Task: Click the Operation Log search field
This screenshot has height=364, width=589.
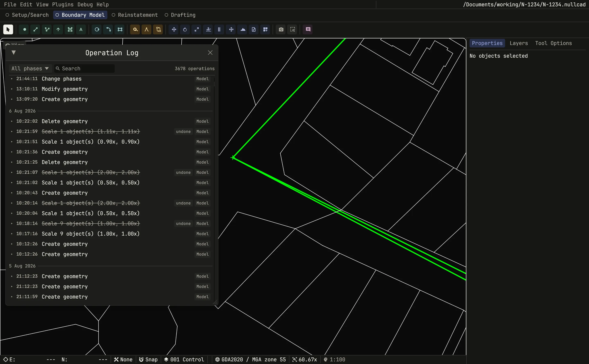Action: 84,69
